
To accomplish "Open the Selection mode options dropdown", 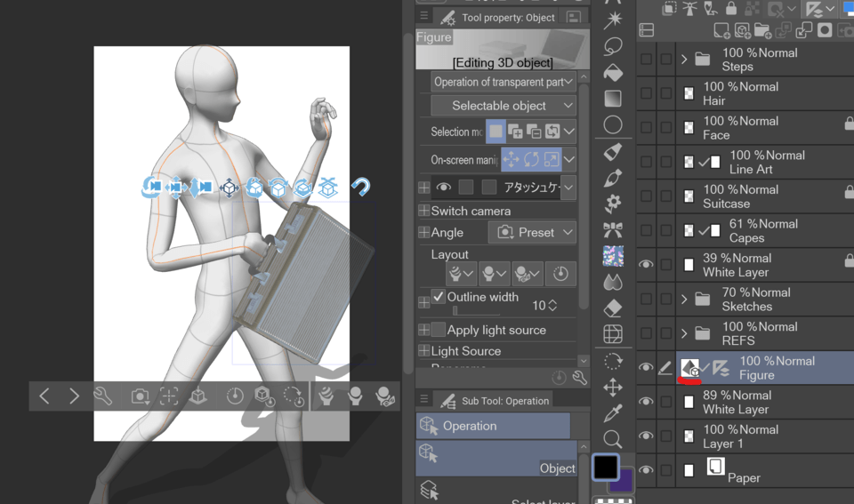I will 569,132.
